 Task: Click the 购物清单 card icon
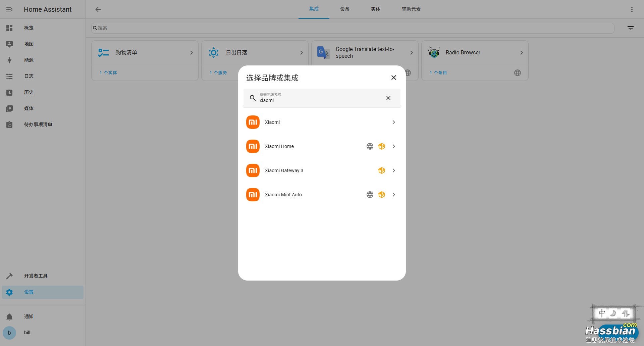coord(103,53)
